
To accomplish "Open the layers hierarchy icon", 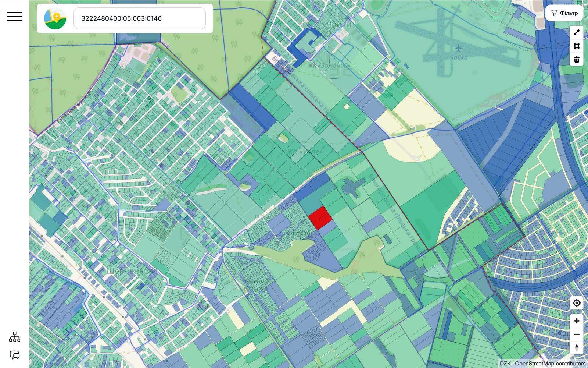I will [15, 337].
